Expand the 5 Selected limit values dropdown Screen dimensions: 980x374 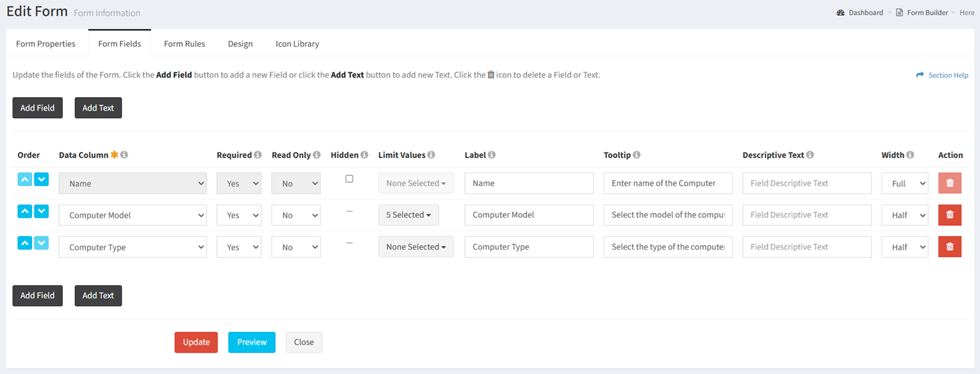(x=408, y=215)
